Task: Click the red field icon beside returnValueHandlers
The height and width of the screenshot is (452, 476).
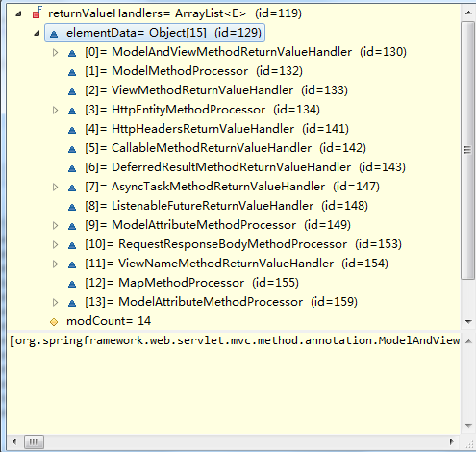Action: pos(37,13)
